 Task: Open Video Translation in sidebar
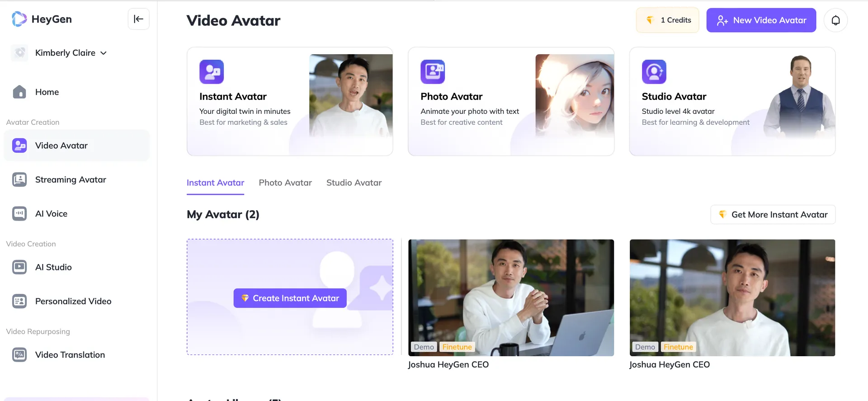point(70,355)
